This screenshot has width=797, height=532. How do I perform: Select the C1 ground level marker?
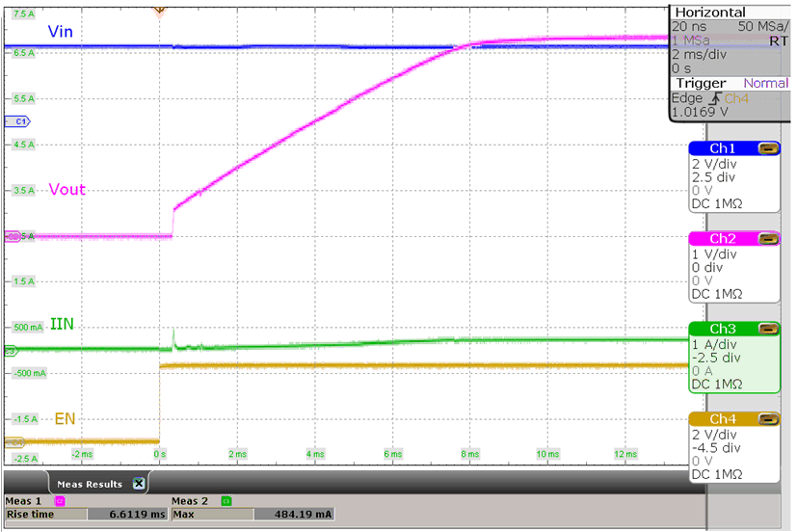point(17,121)
